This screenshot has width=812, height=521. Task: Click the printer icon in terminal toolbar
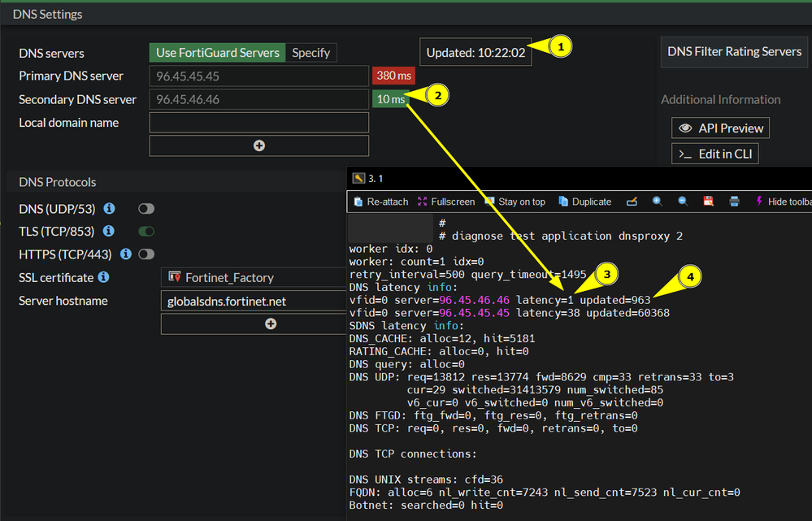[734, 202]
